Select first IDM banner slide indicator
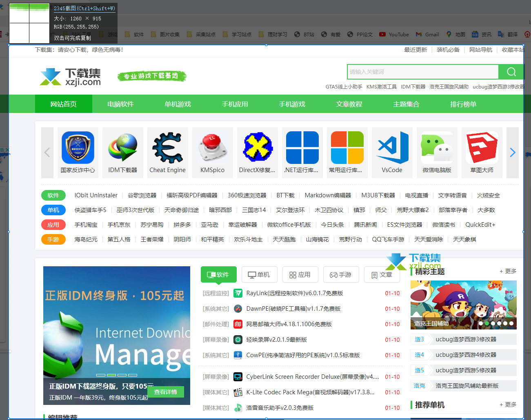 (101, 375)
